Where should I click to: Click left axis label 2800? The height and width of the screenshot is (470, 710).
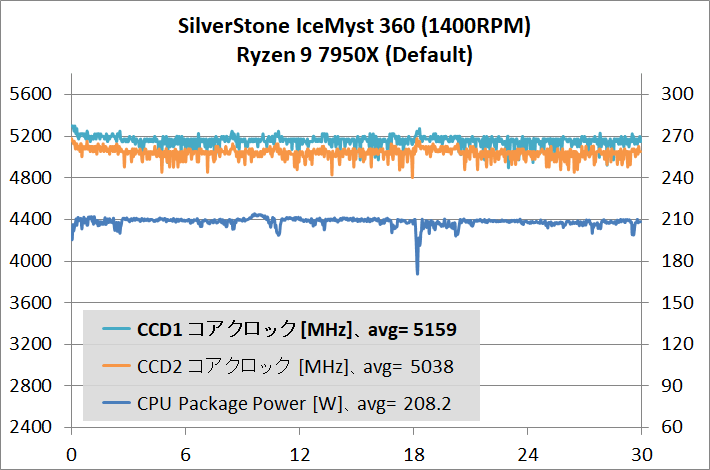pyautogui.click(x=31, y=386)
